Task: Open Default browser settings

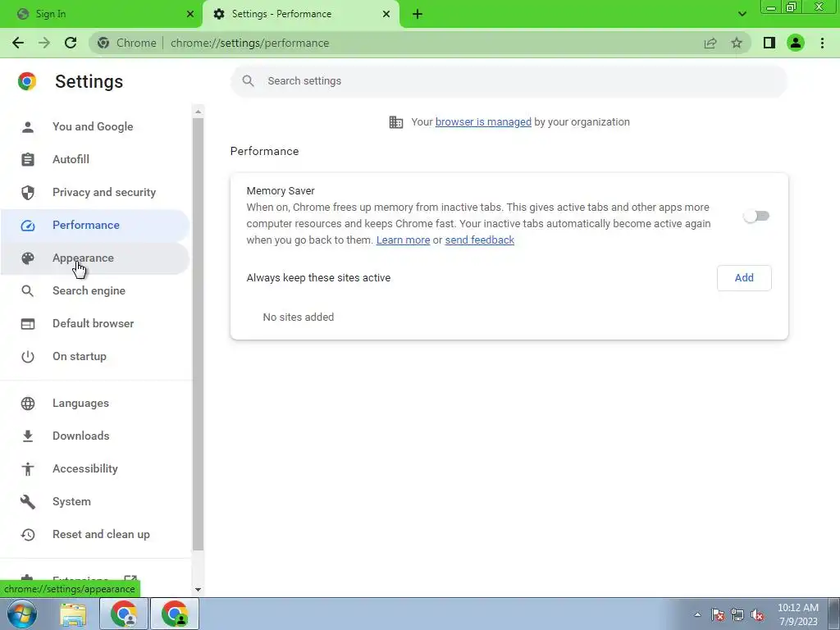Action: (x=95, y=324)
